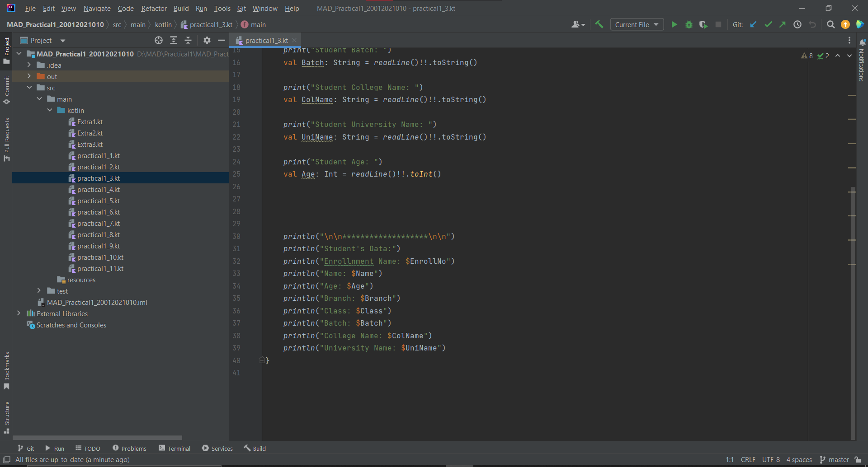The image size is (868, 467).
Task: Click CRLF line separator in status bar
Action: click(748, 460)
